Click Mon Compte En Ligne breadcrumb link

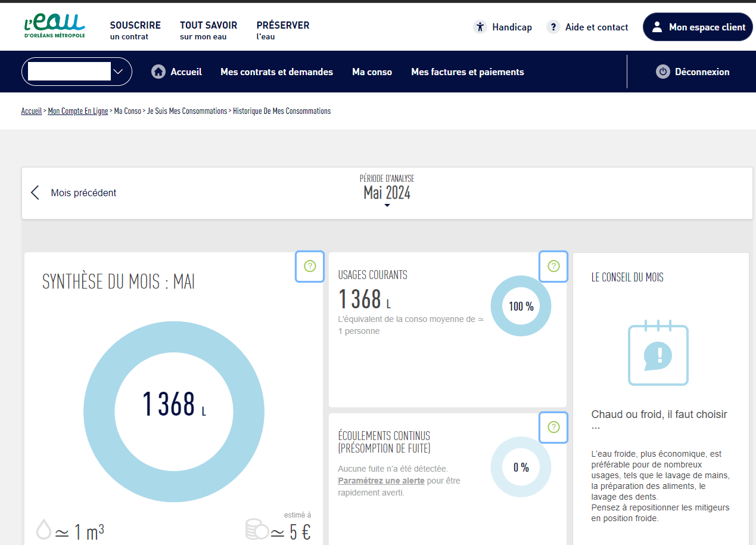(x=78, y=111)
